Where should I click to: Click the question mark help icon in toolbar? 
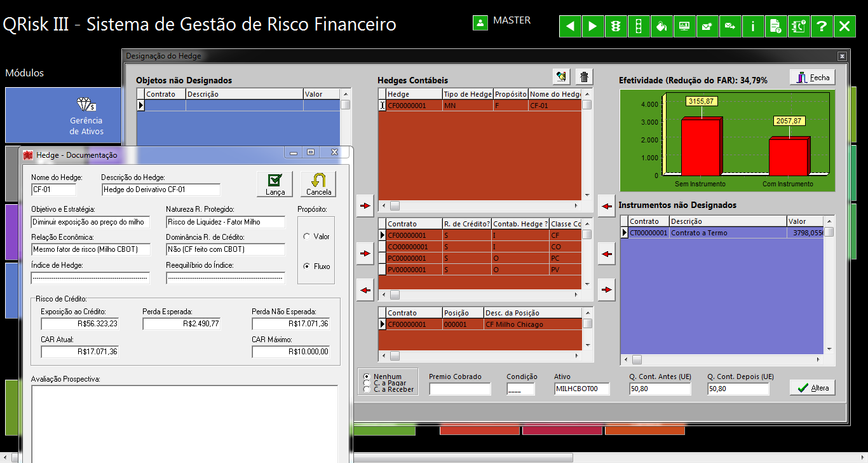click(x=822, y=26)
